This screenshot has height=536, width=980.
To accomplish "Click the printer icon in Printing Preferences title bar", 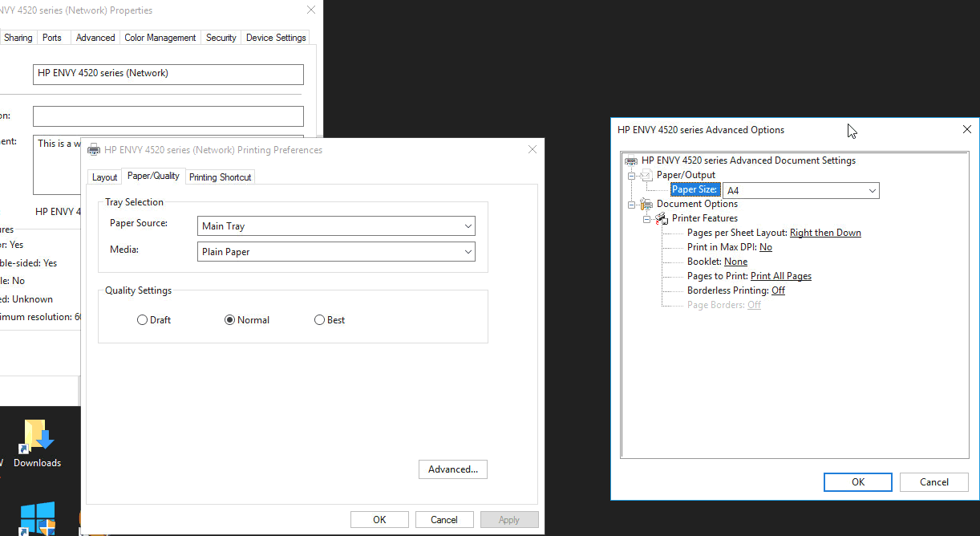I will coord(94,150).
